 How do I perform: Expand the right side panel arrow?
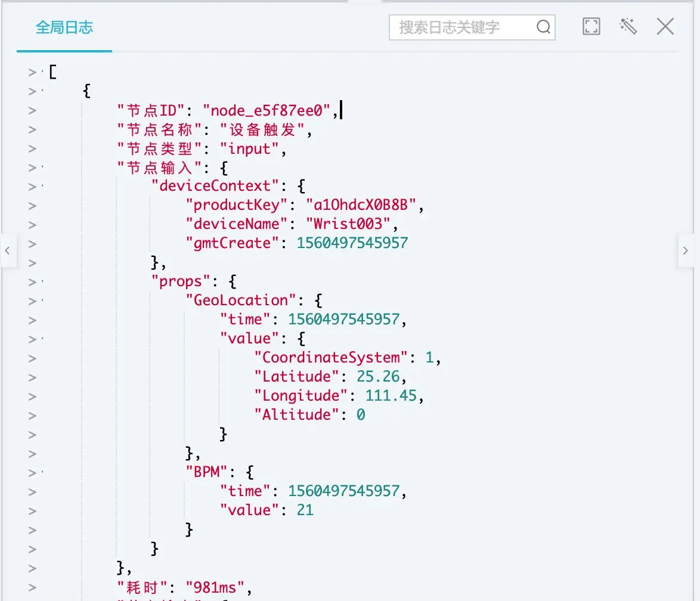tap(685, 250)
